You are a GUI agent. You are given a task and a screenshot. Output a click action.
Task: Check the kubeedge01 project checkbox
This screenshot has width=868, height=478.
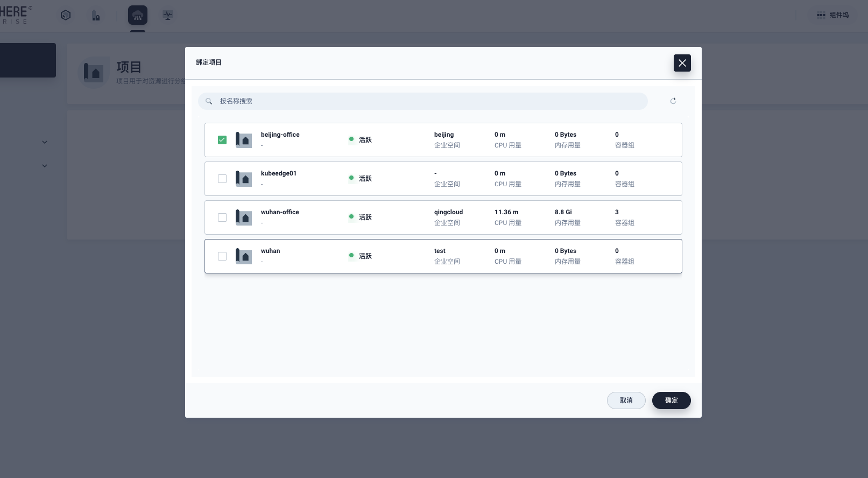(x=222, y=179)
